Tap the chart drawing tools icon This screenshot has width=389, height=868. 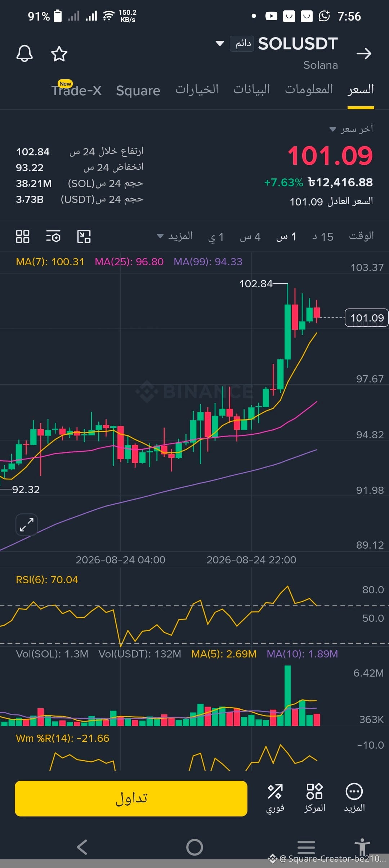coord(84,236)
